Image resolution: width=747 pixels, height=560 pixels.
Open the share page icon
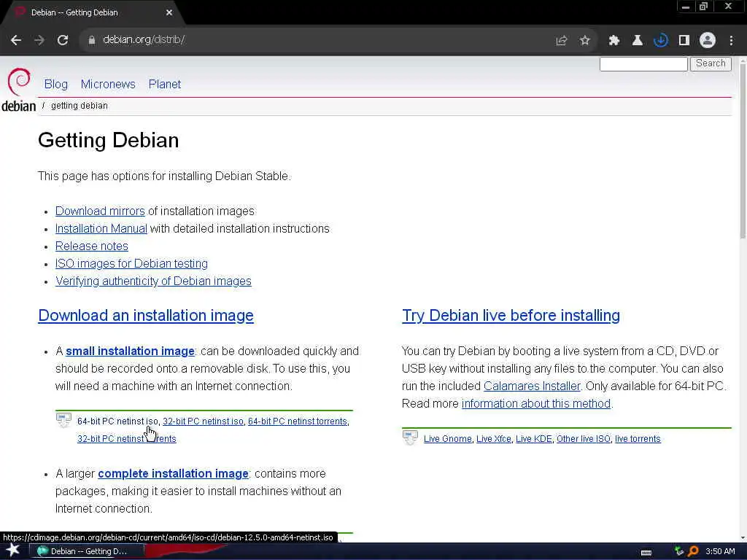point(562,41)
